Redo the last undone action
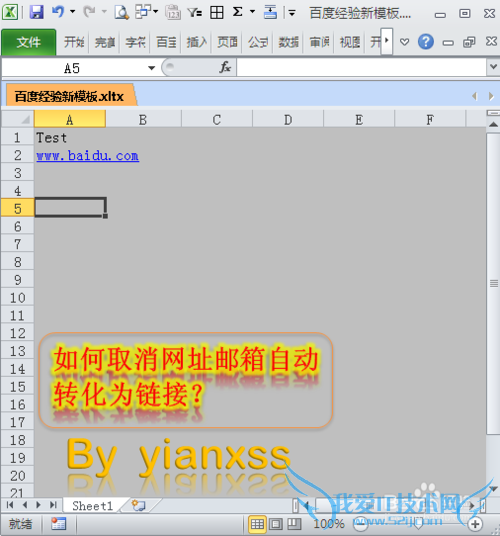 [90, 12]
